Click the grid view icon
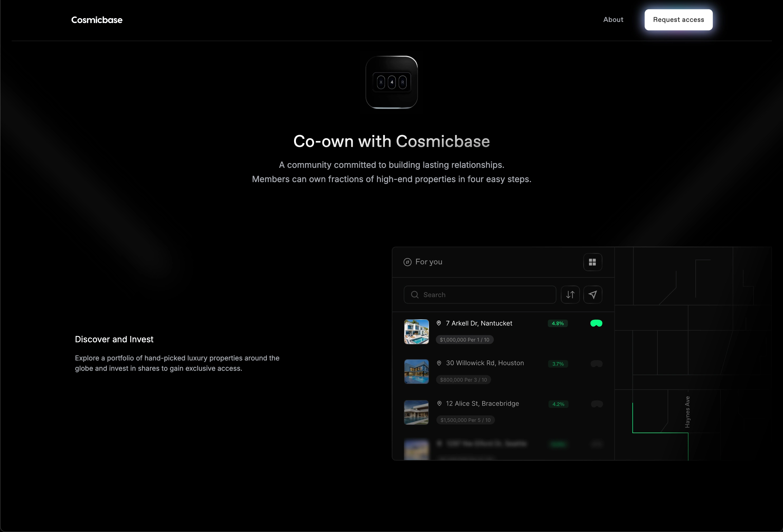The image size is (783, 532). tap(592, 262)
